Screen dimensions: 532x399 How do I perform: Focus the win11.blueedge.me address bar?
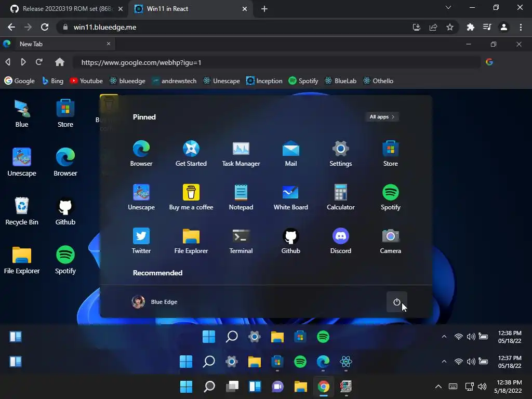point(234,27)
